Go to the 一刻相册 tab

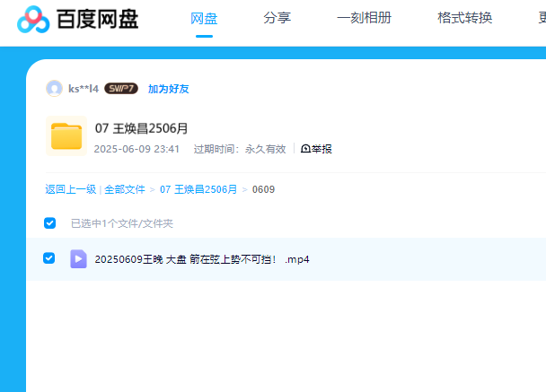pos(364,18)
